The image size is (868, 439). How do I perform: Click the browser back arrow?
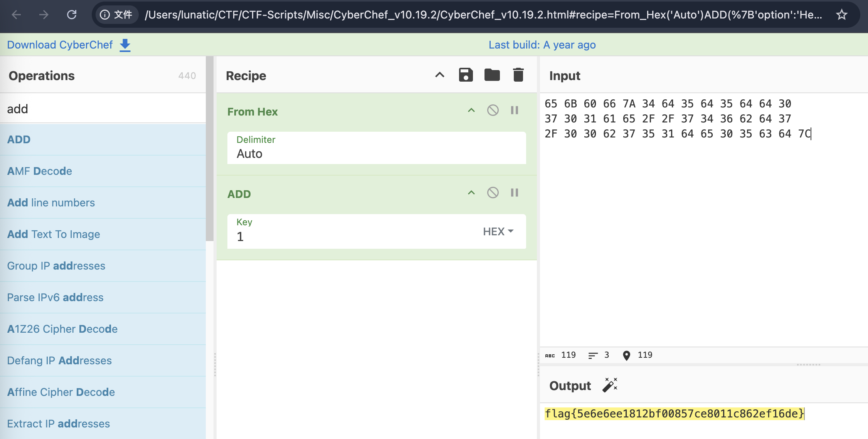click(x=16, y=15)
